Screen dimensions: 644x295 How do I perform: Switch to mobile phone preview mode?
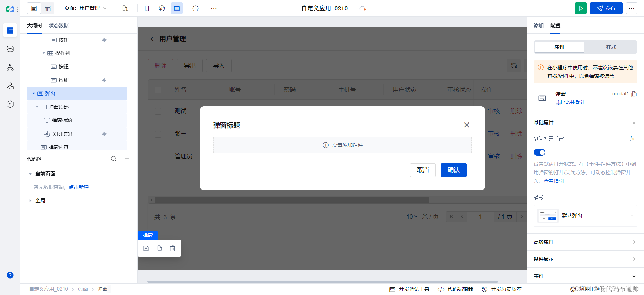[x=147, y=8]
